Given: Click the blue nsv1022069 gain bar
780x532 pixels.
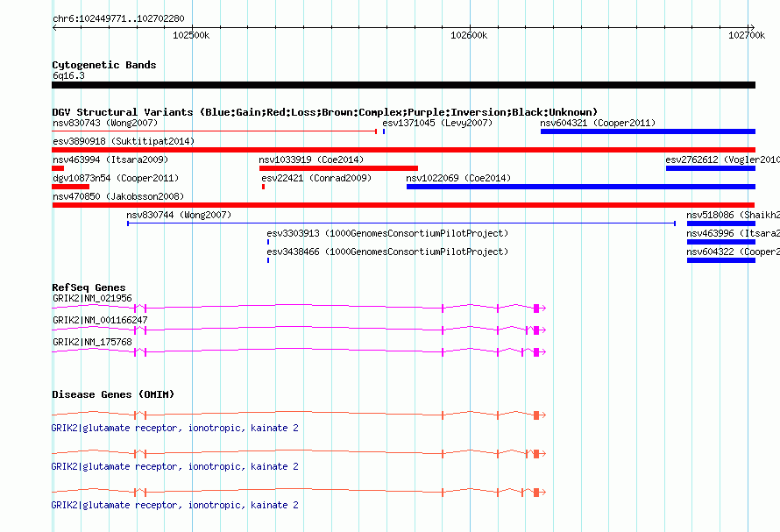Looking at the screenshot, I should pos(581,187).
